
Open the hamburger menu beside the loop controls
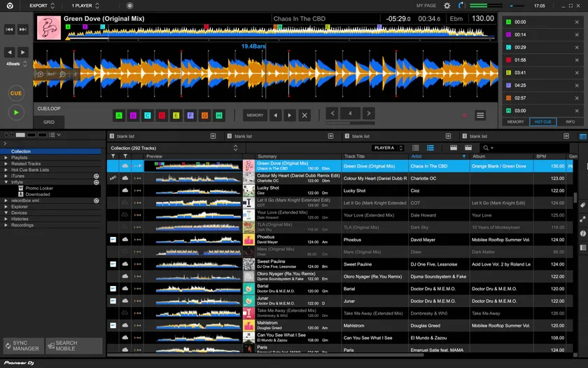(480, 116)
